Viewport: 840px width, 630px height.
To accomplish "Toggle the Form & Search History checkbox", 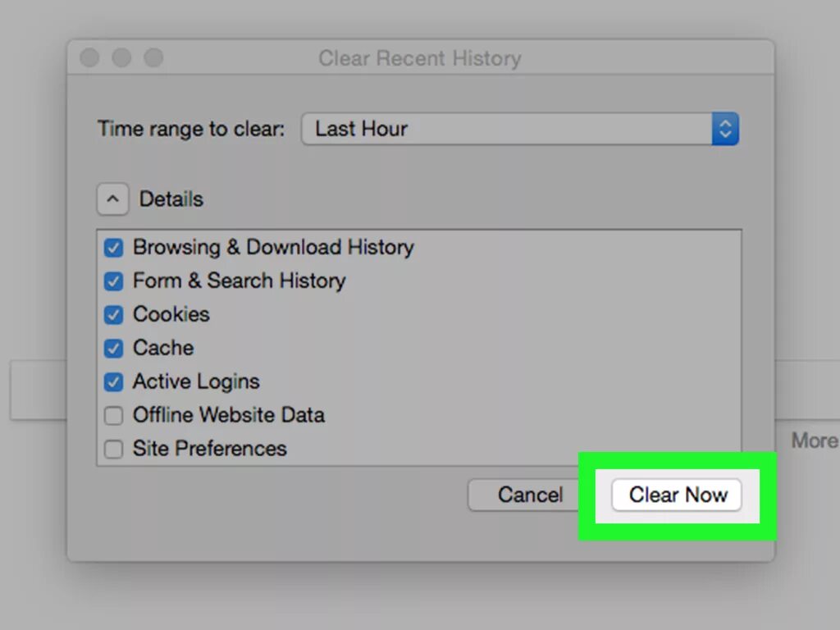I will (x=113, y=281).
